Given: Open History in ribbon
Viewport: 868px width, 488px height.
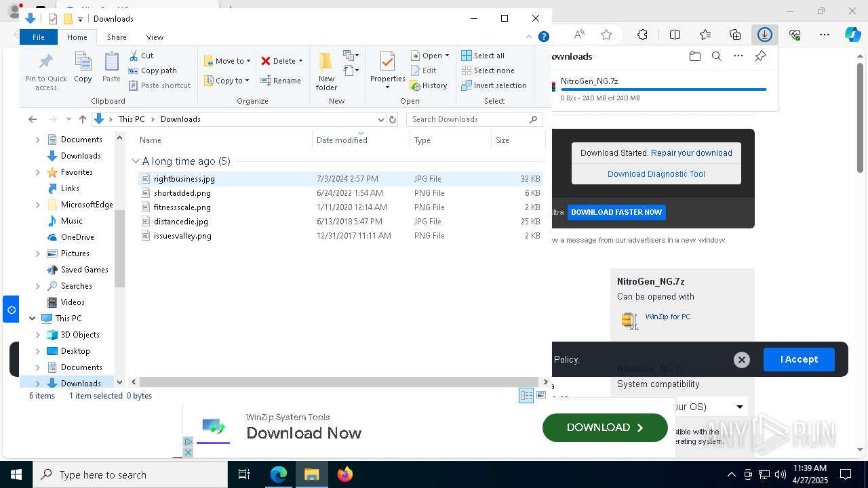Looking at the screenshot, I should [x=429, y=85].
